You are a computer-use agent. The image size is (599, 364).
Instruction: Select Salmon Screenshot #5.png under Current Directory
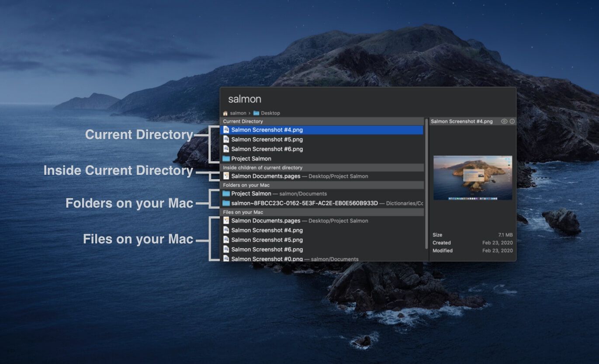[x=322, y=139]
